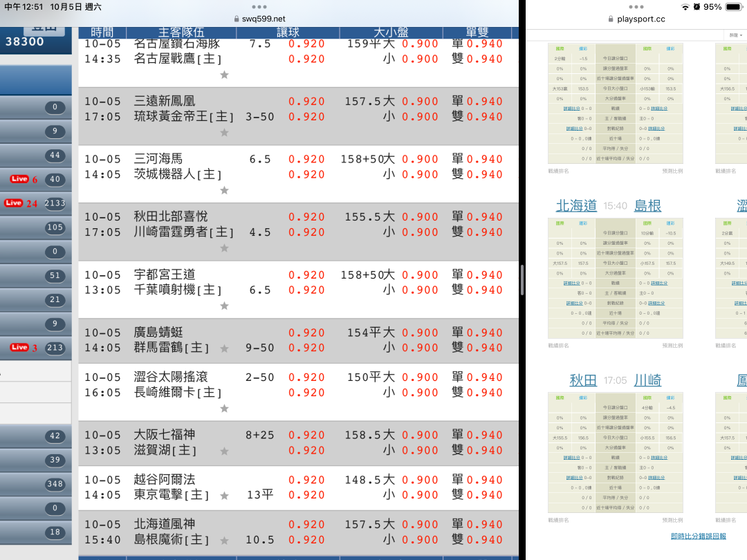The width and height of the screenshot is (747, 560).
Task: Star the 琉球黃金帝王 match as favorite
Action: (x=224, y=132)
